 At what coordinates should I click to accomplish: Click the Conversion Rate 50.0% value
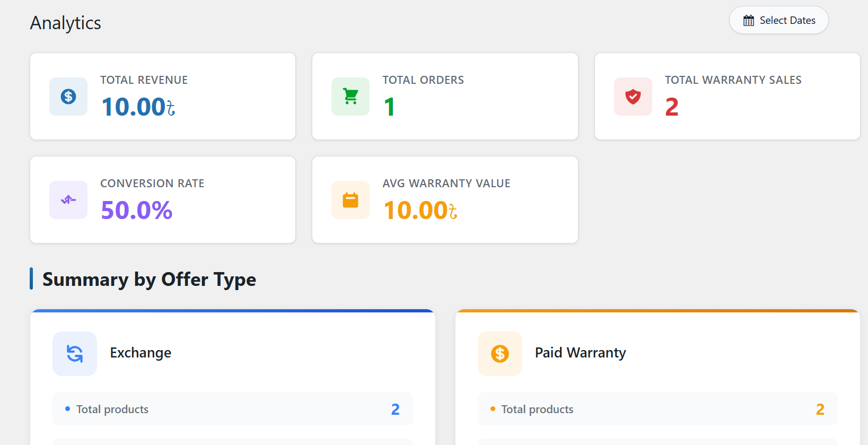point(136,210)
